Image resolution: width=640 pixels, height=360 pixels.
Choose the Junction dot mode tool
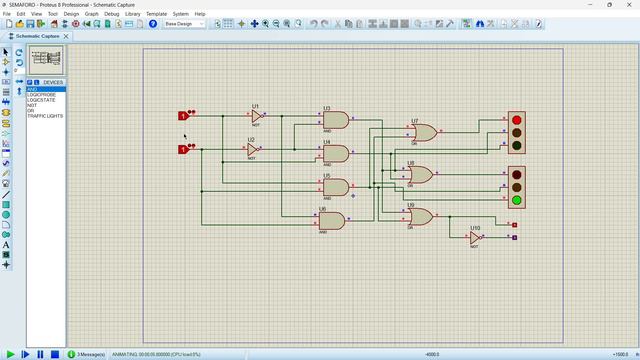[6, 72]
